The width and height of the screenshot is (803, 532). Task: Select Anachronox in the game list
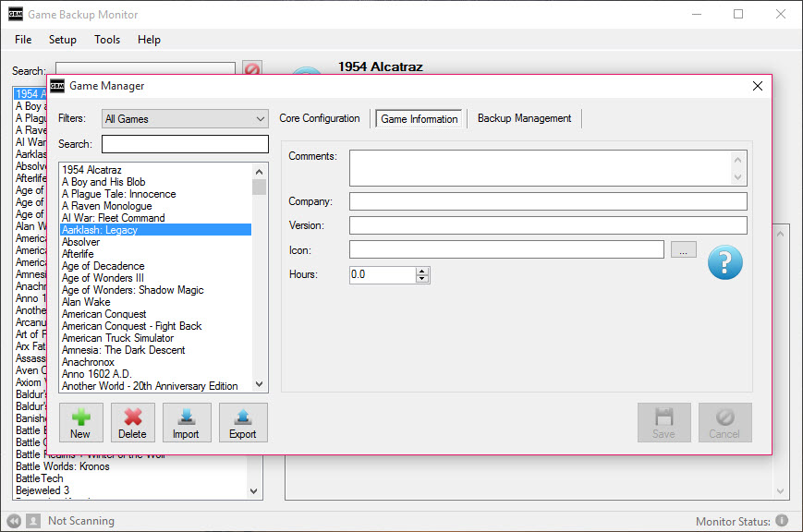click(x=88, y=362)
